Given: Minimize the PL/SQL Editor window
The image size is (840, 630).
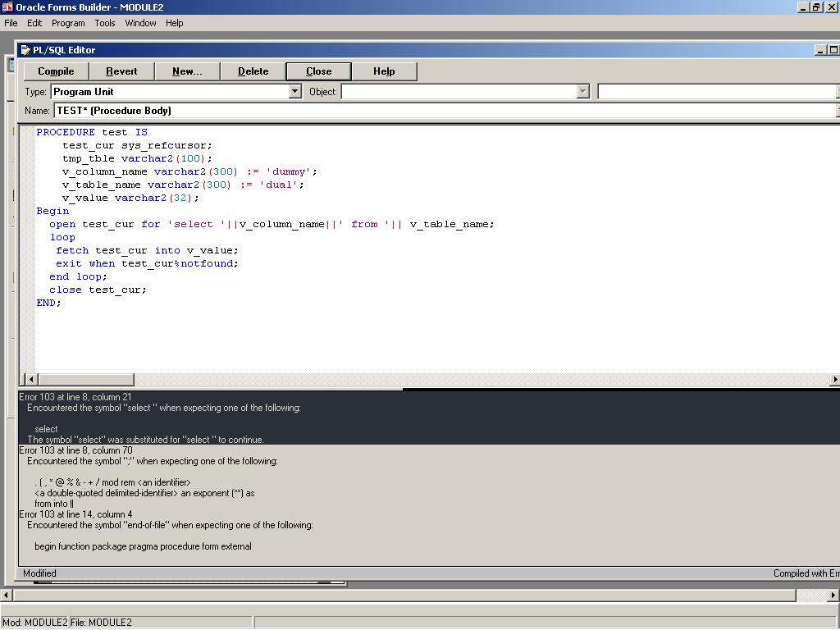Looking at the screenshot, I should [820, 50].
